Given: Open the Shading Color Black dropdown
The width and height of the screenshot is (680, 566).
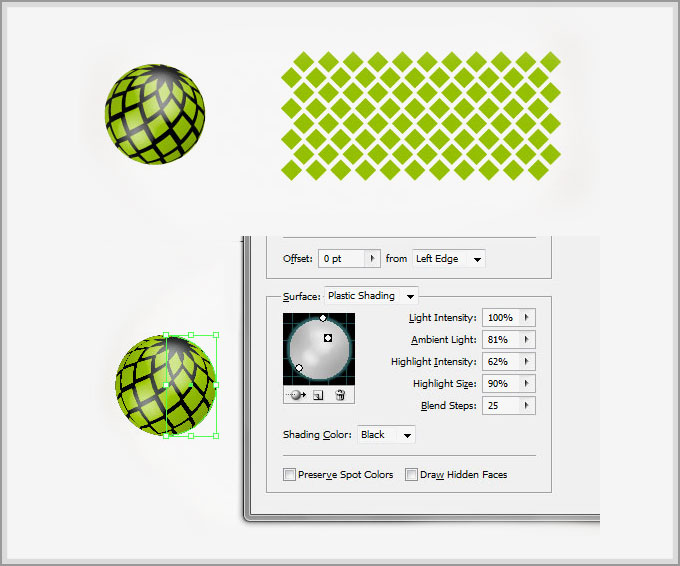Looking at the screenshot, I should 386,435.
